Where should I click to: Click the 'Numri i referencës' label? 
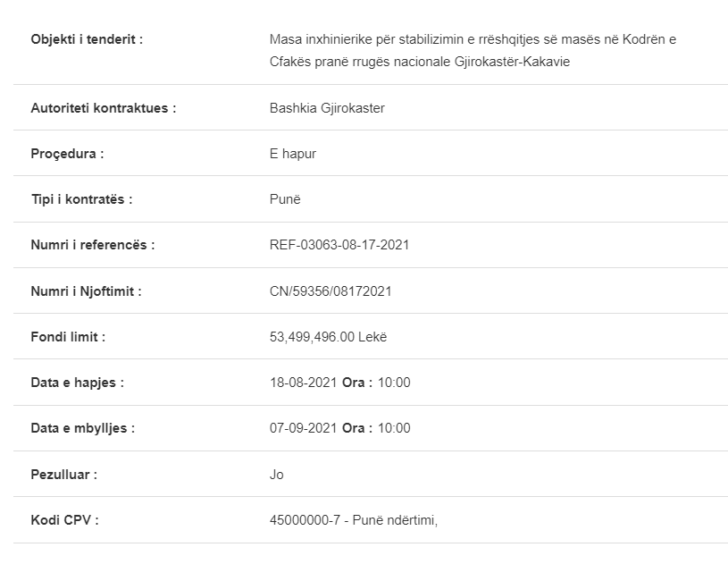[x=93, y=245]
